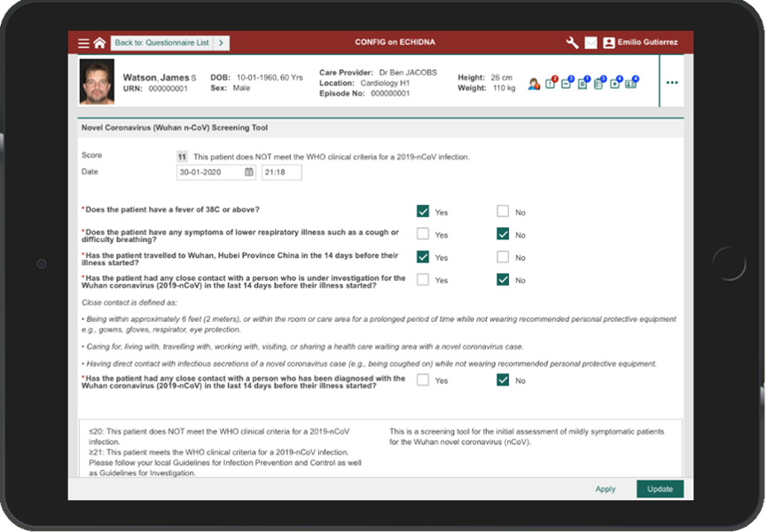Edit the time field 21:18

pyautogui.click(x=282, y=172)
